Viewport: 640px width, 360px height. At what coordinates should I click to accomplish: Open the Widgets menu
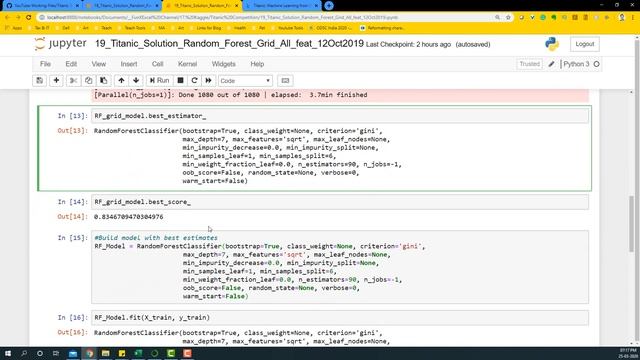tap(223, 64)
